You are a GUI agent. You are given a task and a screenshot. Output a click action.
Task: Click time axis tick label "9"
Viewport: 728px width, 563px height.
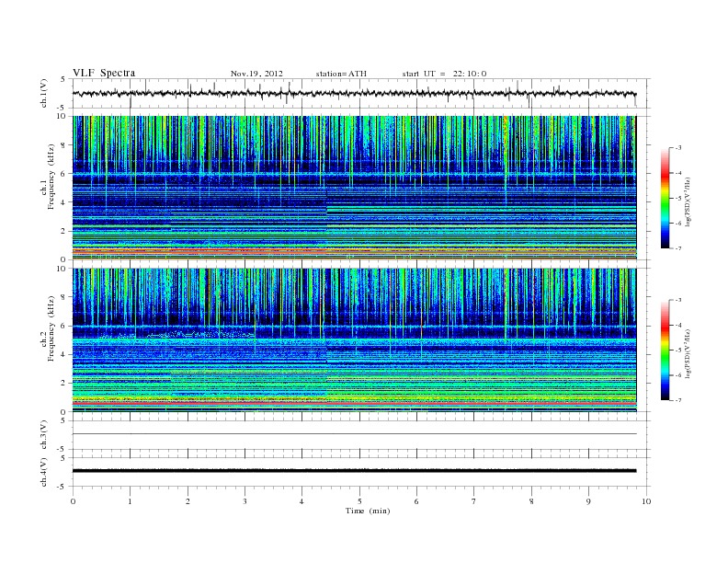click(x=588, y=501)
